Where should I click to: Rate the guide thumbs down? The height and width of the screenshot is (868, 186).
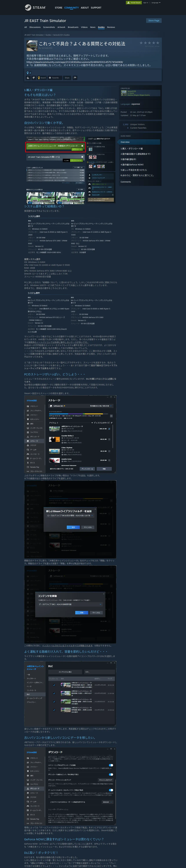[33, 78]
